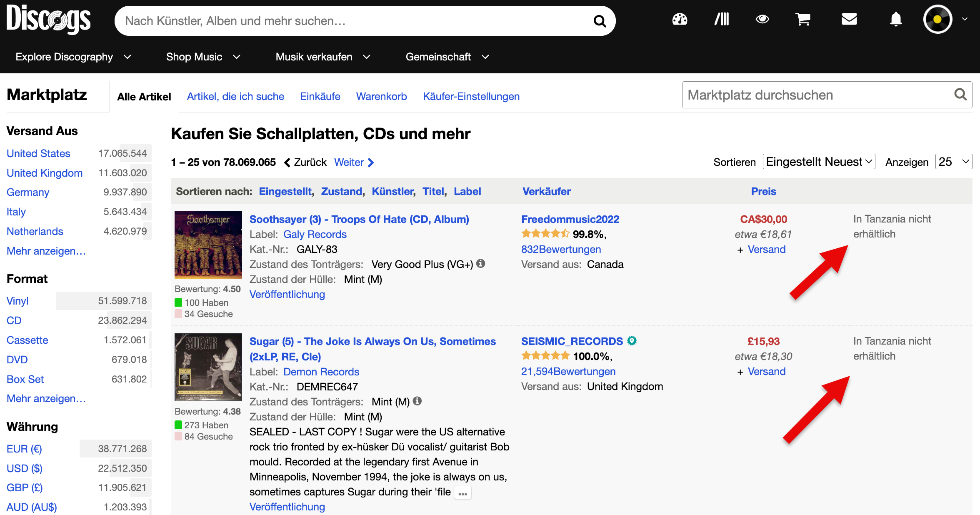This screenshot has height=515, width=980.
Task: Open the wantlist eye icon
Action: coord(762,19)
